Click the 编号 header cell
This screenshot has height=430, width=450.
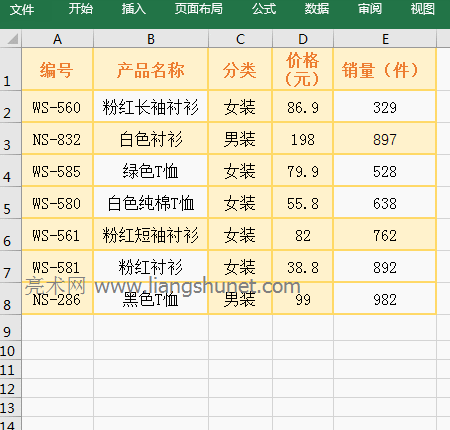(x=57, y=69)
